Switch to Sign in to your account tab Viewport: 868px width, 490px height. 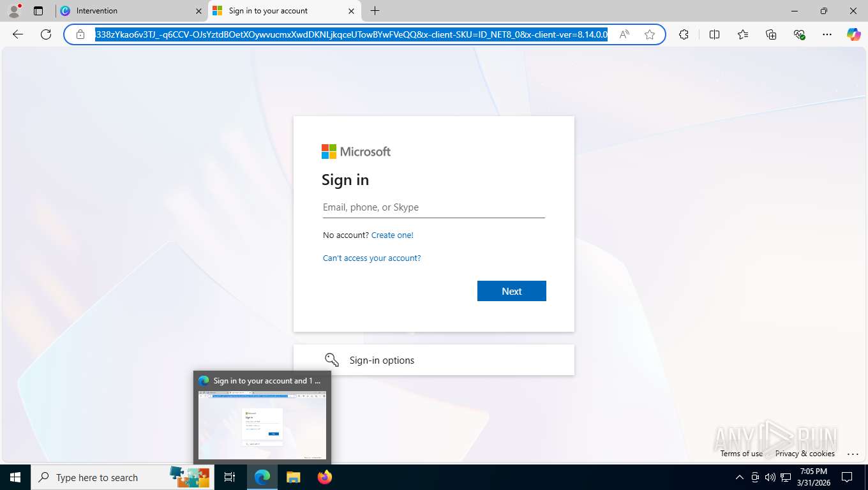284,11
